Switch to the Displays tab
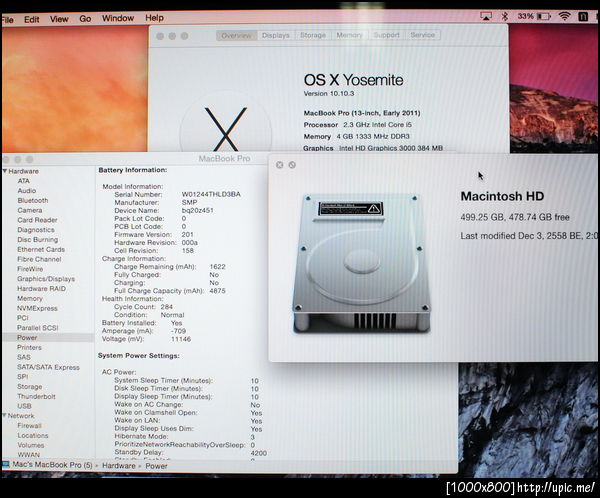The width and height of the screenshot is (600, 498). 276,35
